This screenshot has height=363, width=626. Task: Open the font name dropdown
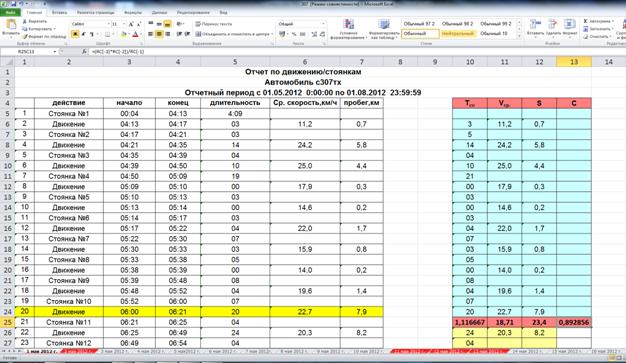(x=108, y=24)
